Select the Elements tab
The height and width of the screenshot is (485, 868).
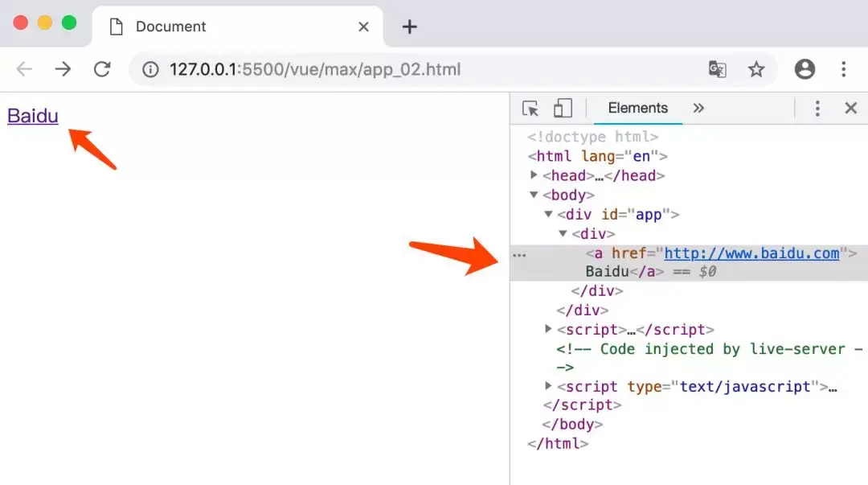click(637, 108)
